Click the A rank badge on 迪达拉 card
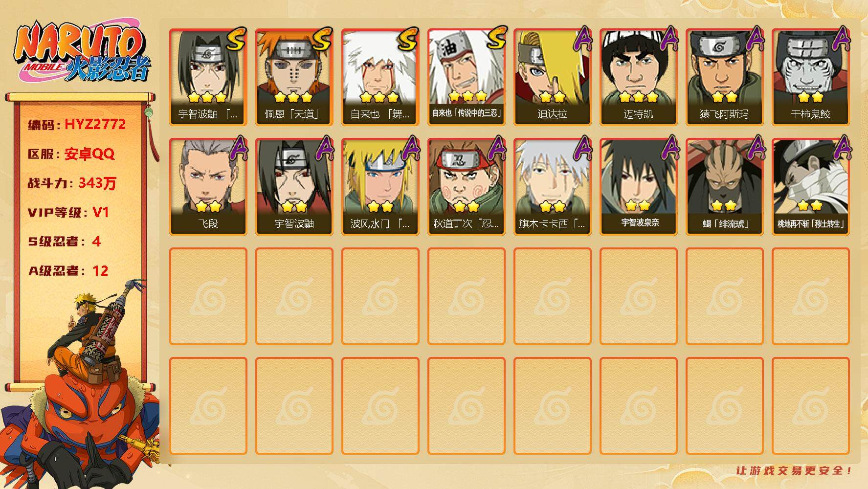The height and width of the screenshot is (489, 868). click(582, 39)
